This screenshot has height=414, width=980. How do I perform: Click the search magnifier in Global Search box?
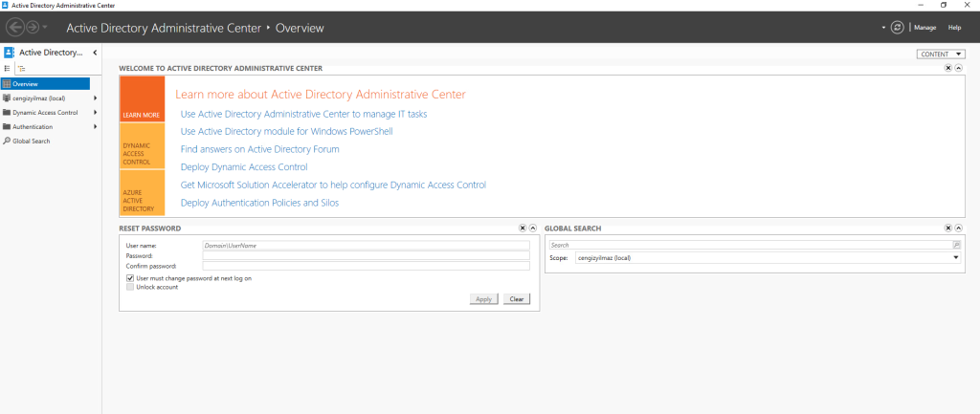(956, 245)
